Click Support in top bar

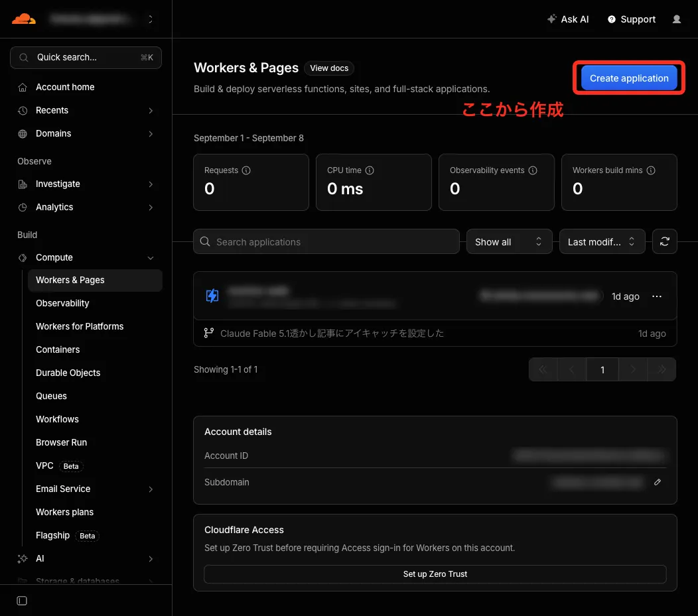point(632,19)
